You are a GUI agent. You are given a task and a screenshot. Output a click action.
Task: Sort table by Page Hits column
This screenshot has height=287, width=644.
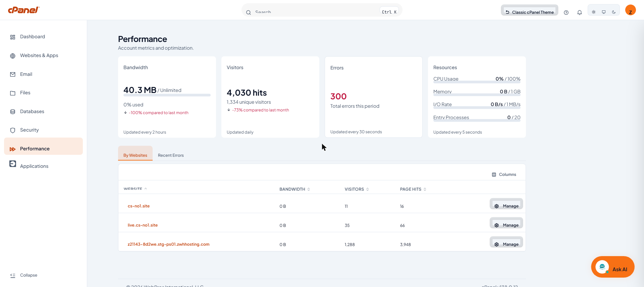tap(413, 189)
